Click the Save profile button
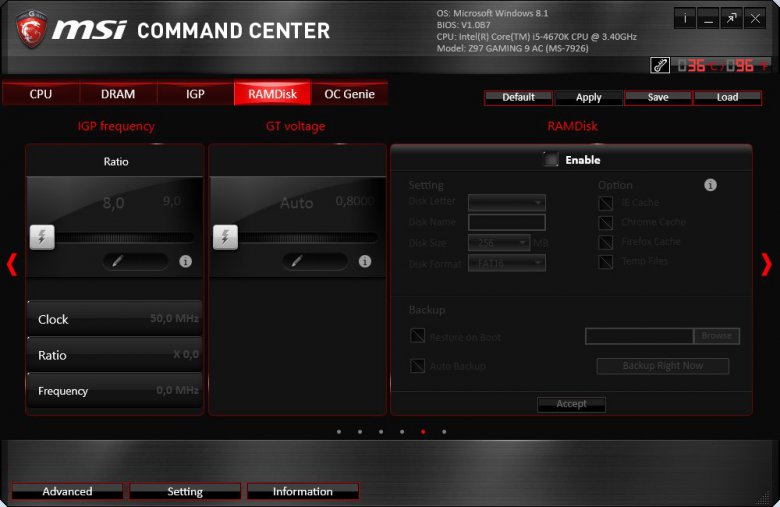 (658, 98)
